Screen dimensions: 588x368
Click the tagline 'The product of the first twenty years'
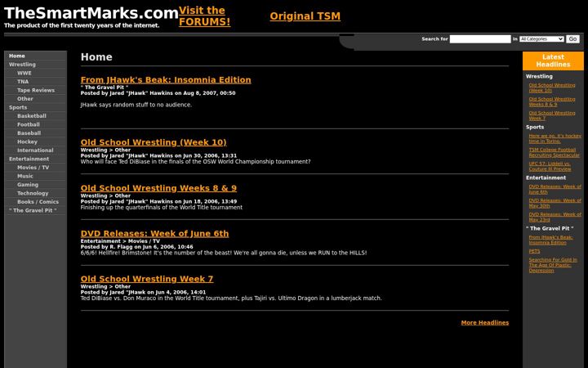coord(82,25)
